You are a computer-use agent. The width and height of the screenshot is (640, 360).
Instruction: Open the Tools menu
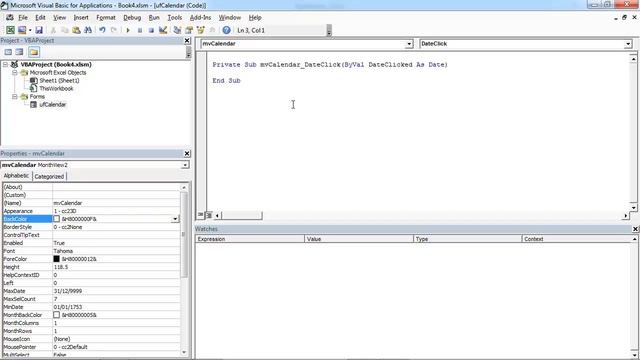(175, 18)
